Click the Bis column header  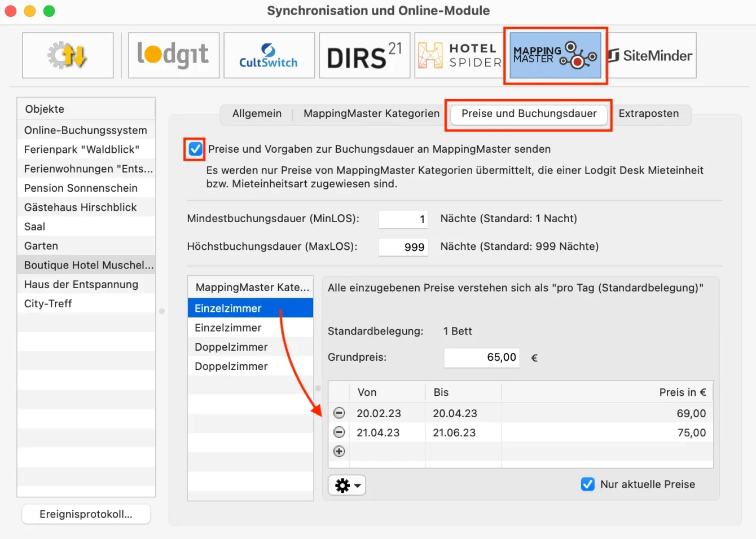tap(463, 392)
